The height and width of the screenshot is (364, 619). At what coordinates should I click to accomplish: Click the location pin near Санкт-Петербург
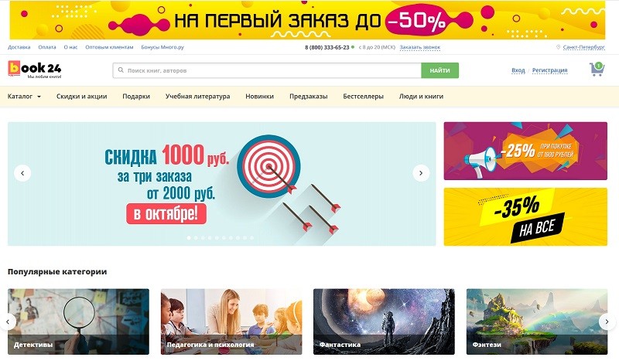tap(558, 47)
